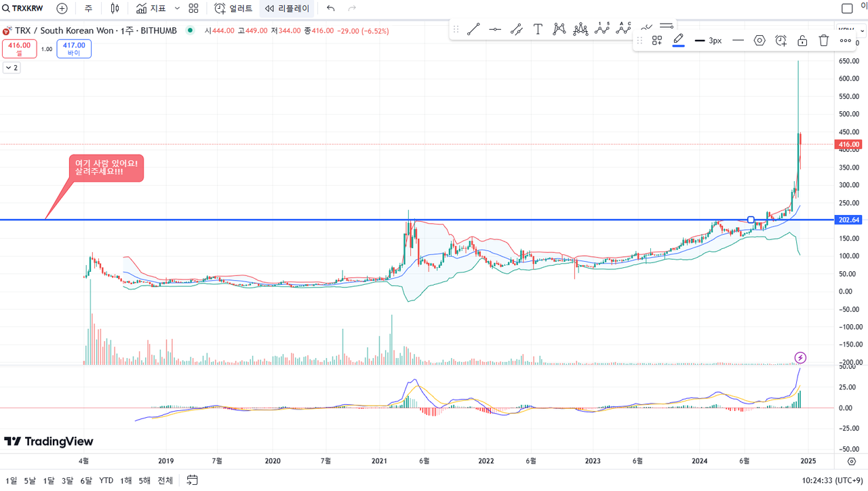This screenshot has width=868, height=491.
Task: Select the 1일 date range
Action: (x=12, y=481)
